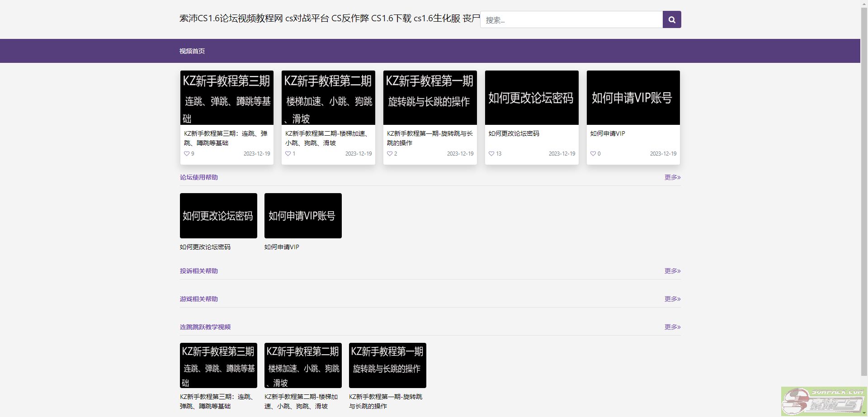The height and width of the screenshot is (417, 868).
Task: Click the CS logo at bottom-right corner
Action: pos(823,401)
